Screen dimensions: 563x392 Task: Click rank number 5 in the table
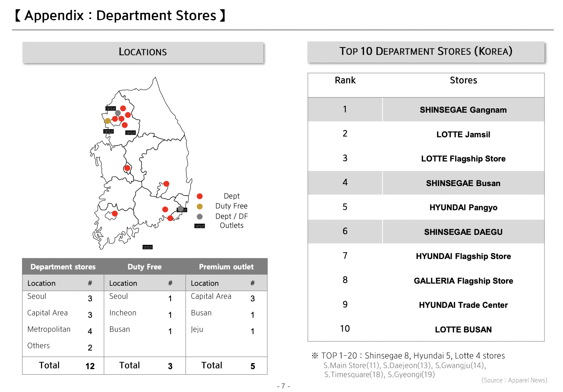[345, 207]
